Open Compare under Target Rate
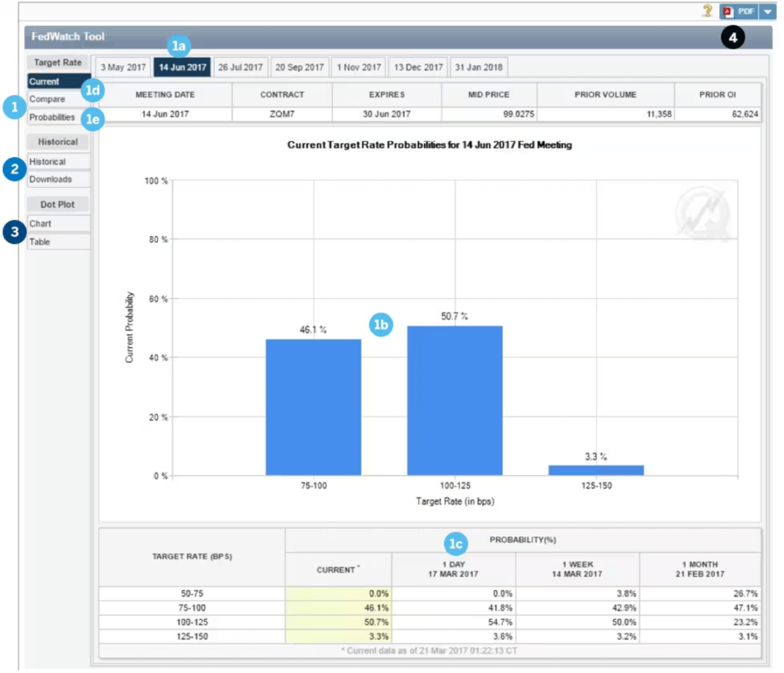The height and width of the screenshot is (673, 784). point(47,100)
